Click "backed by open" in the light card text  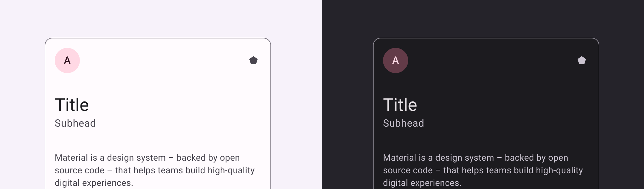pyautogui.click(x=208, y=158)
